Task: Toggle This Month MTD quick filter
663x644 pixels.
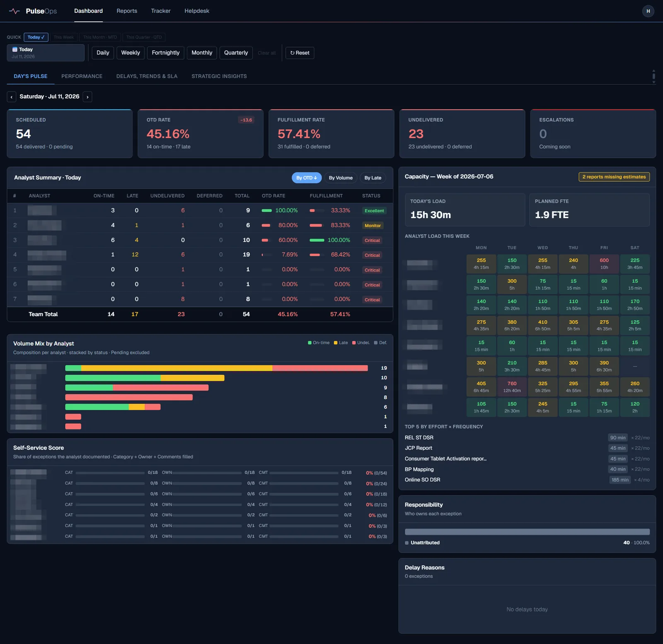Action: point(100,37)
